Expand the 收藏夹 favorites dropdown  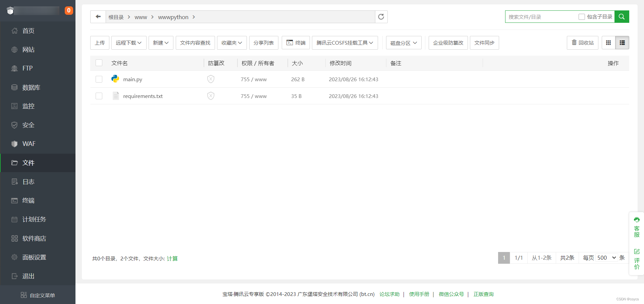232,43
